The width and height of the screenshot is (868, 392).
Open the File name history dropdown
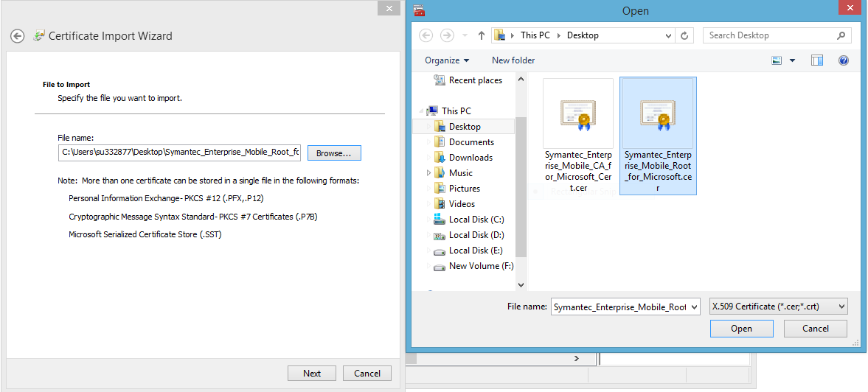coord(695,307)
